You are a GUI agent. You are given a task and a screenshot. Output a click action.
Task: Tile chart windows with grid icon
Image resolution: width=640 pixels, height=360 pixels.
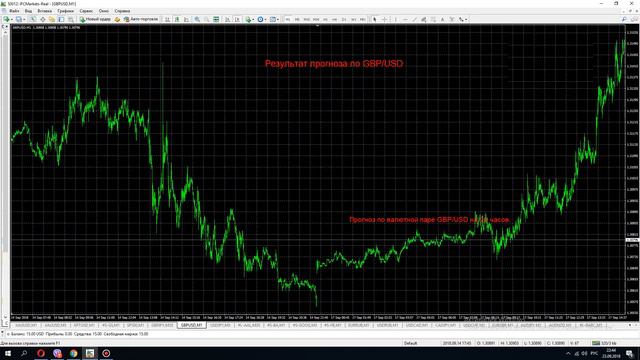pyautogui.click(x=216, y=19)
